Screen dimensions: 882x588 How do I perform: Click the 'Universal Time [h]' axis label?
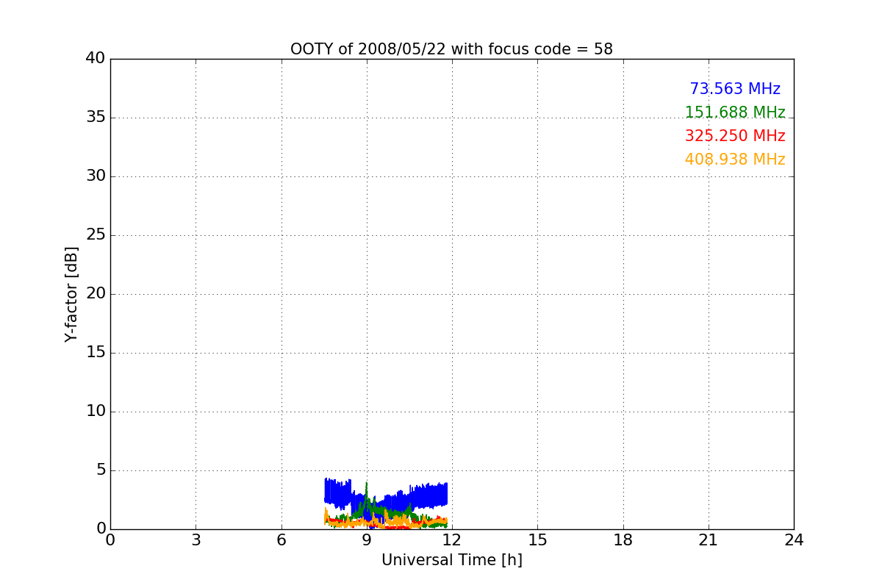(x=452, y=560)
